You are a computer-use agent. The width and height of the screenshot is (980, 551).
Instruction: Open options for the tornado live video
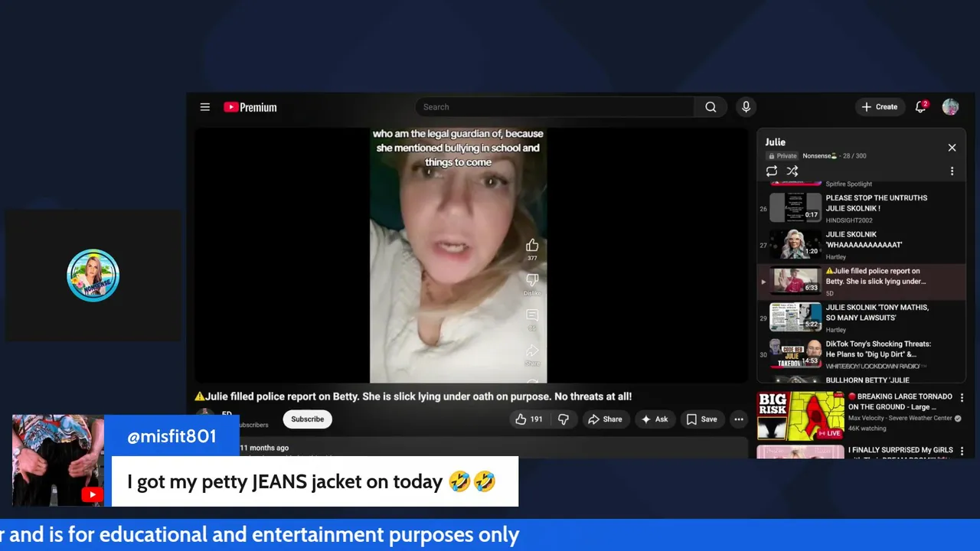point(962,399)
